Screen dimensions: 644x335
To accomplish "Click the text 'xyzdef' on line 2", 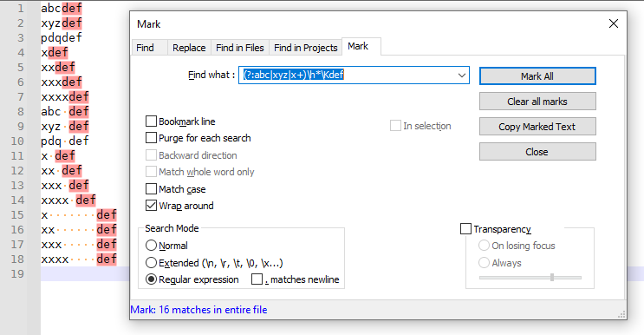I will tap(62, 23).
